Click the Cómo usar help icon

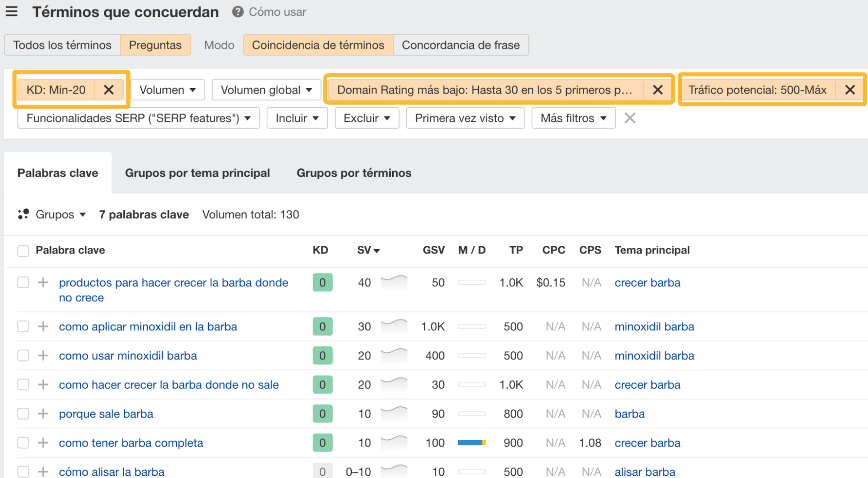[x=238, y=12]
